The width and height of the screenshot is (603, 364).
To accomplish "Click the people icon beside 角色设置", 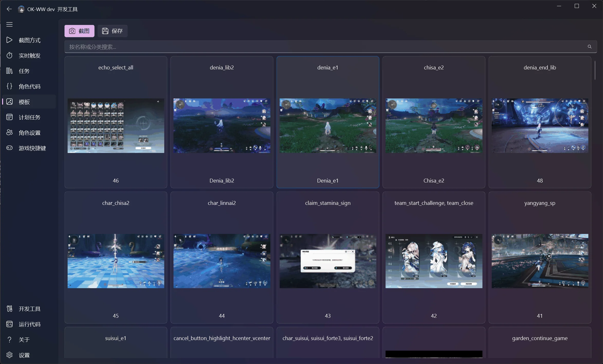I will coord(10,133).
